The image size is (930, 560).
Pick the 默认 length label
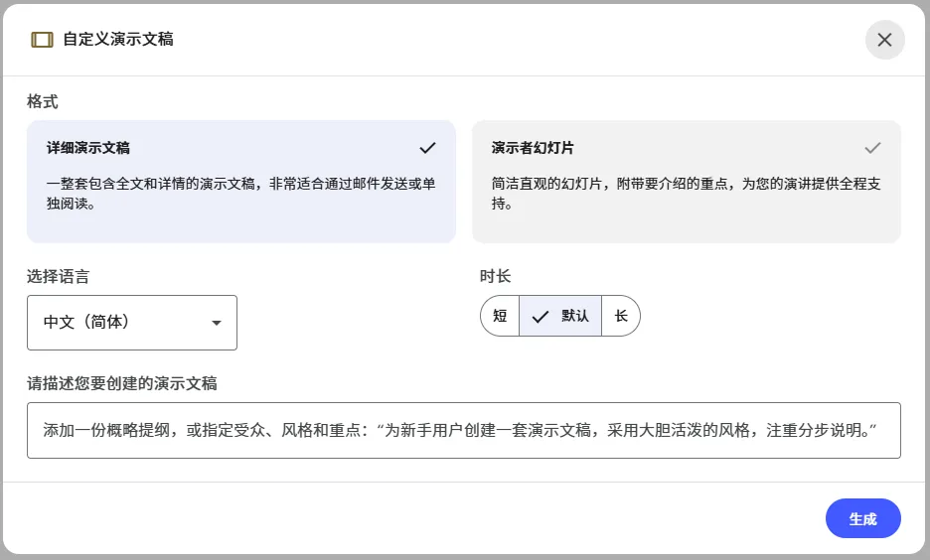pyautogui.click(x=575, y=317)
